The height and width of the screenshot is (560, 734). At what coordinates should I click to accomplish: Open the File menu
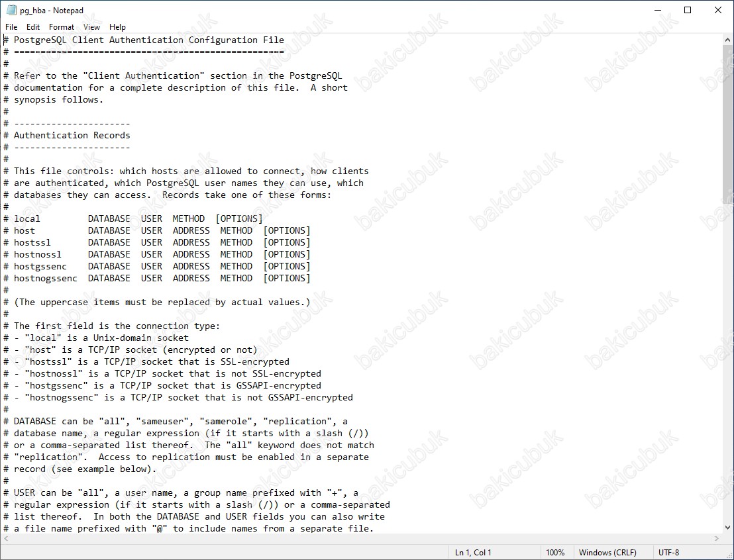(x=11, y=27)
